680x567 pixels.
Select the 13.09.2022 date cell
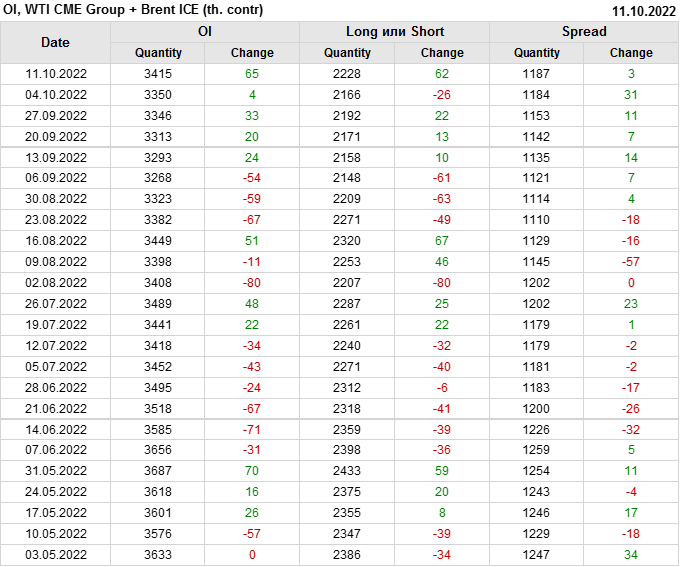tap(56, 158)
